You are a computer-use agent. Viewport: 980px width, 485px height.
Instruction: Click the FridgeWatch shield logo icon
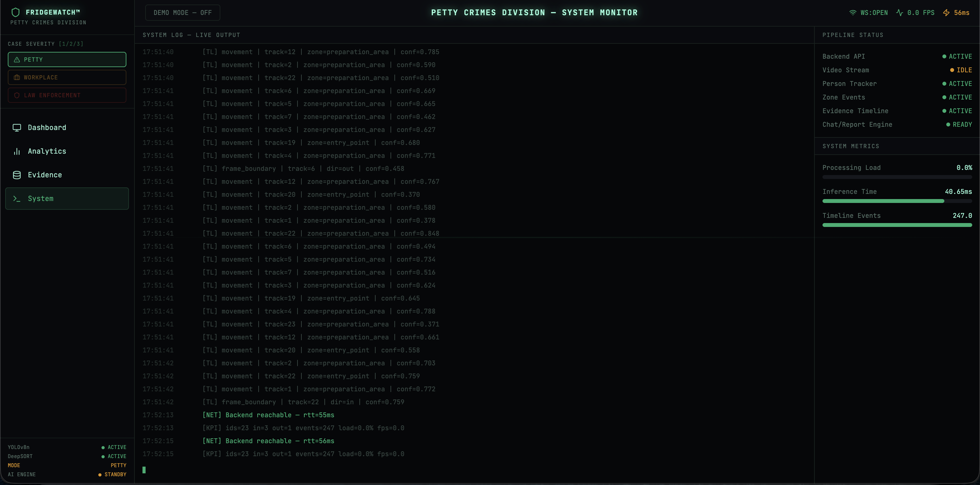point(16,12)
